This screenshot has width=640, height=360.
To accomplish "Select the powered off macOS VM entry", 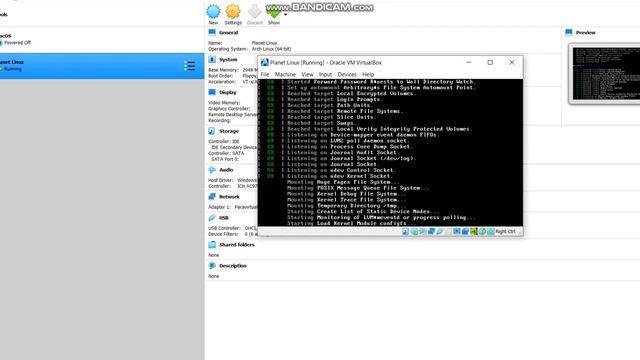I will coord(102,40).
